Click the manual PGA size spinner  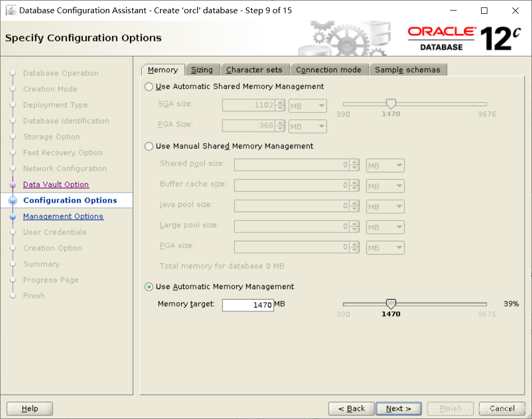(x=355, y=247)
